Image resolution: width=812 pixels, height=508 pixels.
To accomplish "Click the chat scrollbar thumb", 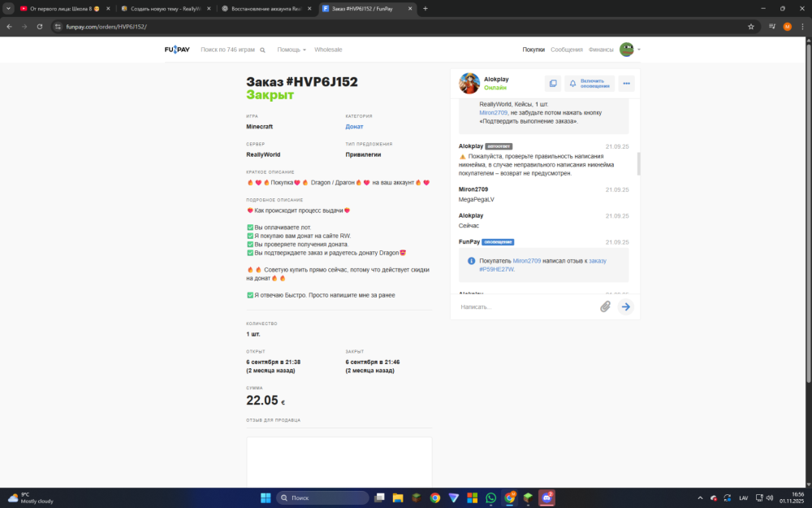I will 638,164.
